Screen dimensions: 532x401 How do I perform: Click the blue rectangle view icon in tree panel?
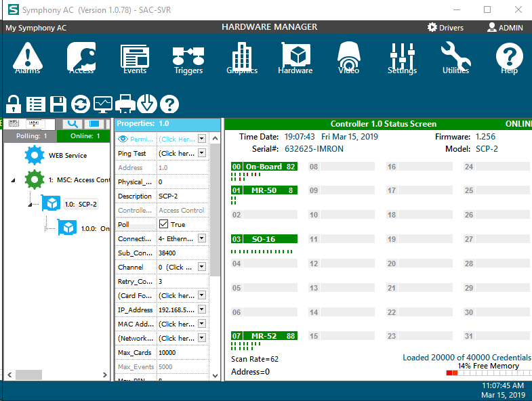coord(94,124)
